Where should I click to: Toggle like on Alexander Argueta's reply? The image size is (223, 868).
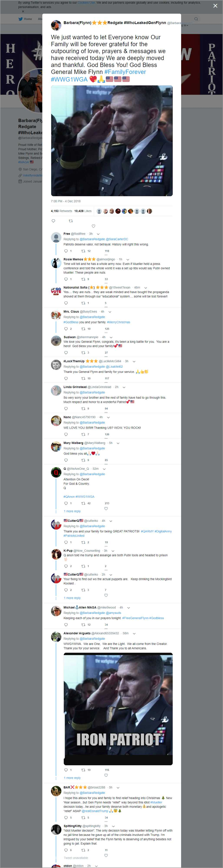106,775
